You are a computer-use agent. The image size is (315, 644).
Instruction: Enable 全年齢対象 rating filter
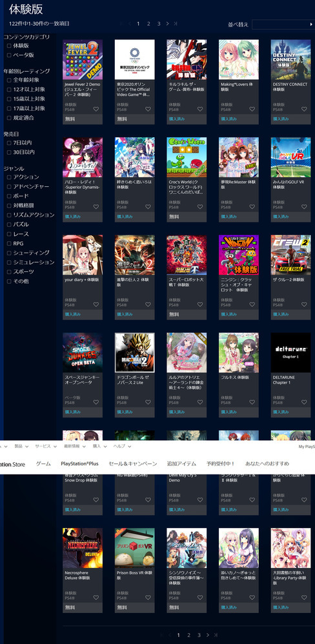tap(10, 80)
